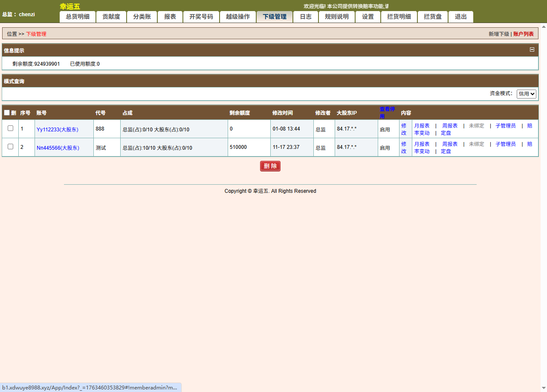Switch to the 总货明细 tab
The image size is (547, 392).
(78, 17)
